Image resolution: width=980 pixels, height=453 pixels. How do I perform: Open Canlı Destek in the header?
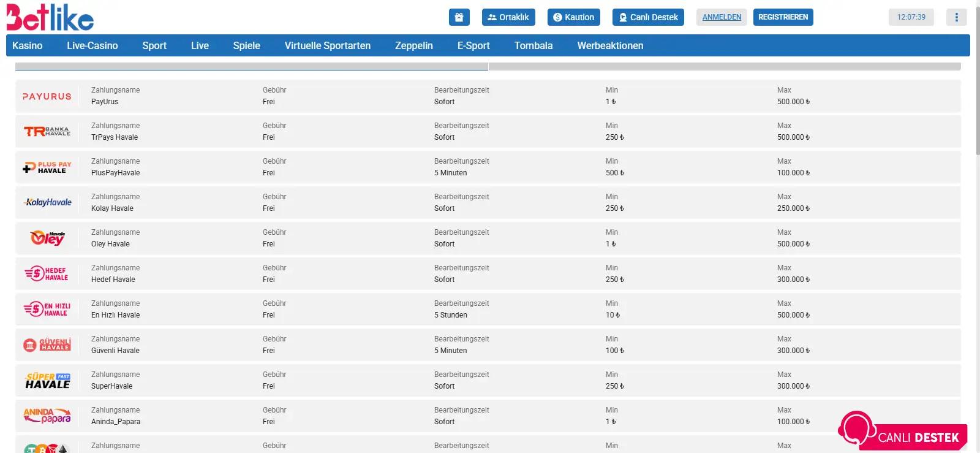coord(648,17)
